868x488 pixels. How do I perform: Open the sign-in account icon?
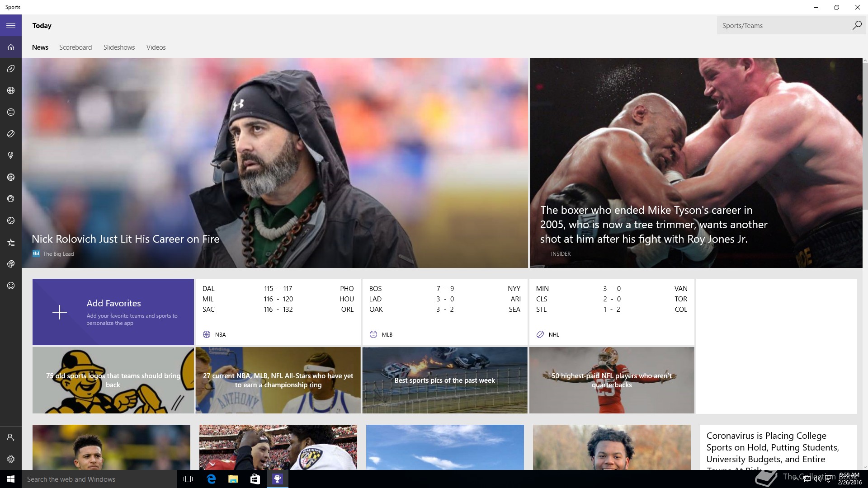11,437
